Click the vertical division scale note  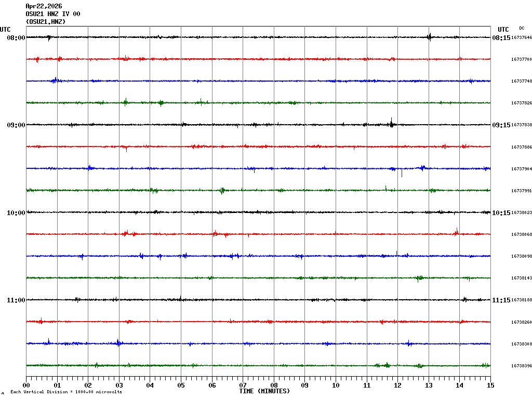(x=66, y=392)
